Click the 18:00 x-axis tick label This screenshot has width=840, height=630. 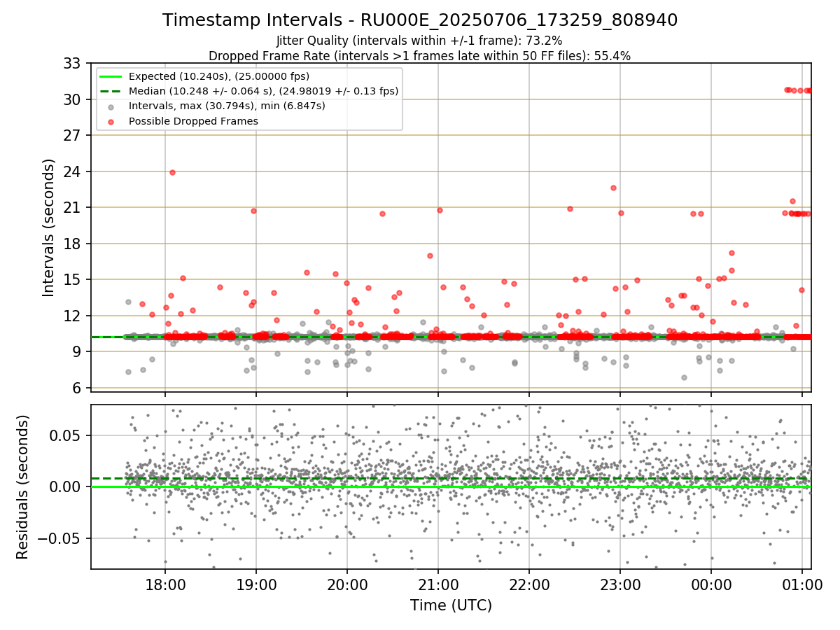(x=165, y=585)
